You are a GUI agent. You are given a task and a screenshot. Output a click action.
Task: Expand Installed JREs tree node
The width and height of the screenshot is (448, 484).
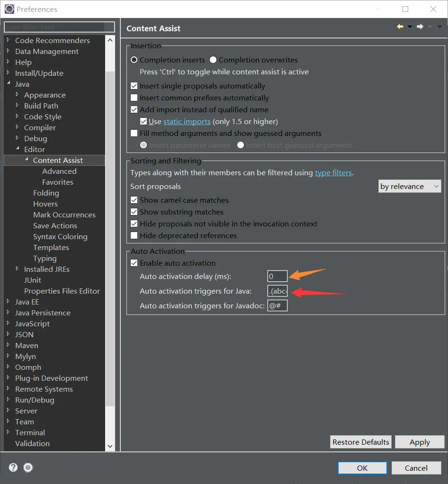coord(18,269)
